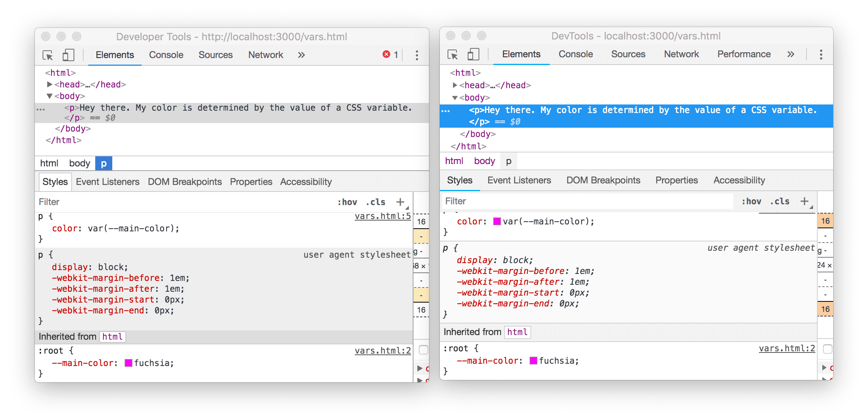Viewport: 868px width, 414px height.
Task: Open the vars.html:5 source link
Action: [x=383, y=216]
